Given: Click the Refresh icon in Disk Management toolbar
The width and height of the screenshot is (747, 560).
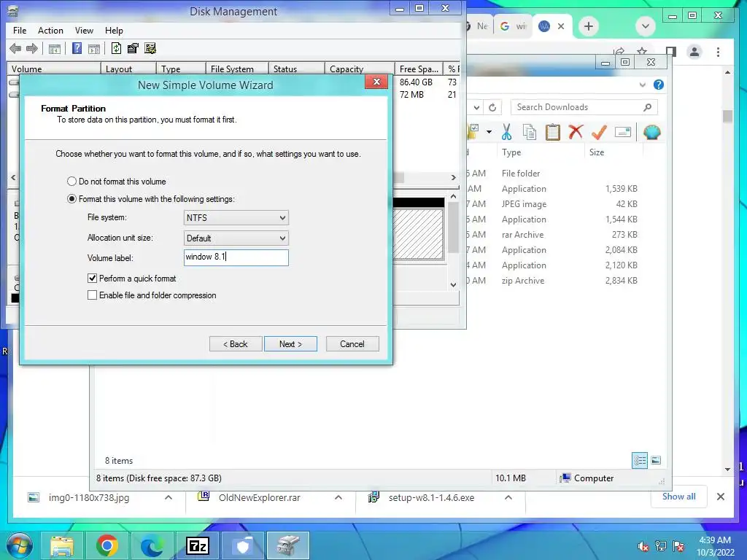Looking at the screenshot, I should pos(116,48).
